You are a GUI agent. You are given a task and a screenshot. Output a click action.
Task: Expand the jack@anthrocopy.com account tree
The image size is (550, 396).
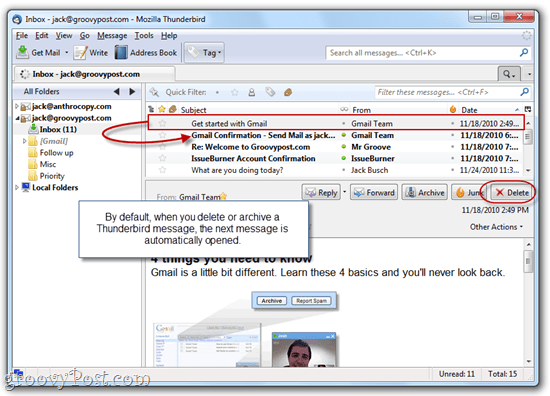[16, 106]
